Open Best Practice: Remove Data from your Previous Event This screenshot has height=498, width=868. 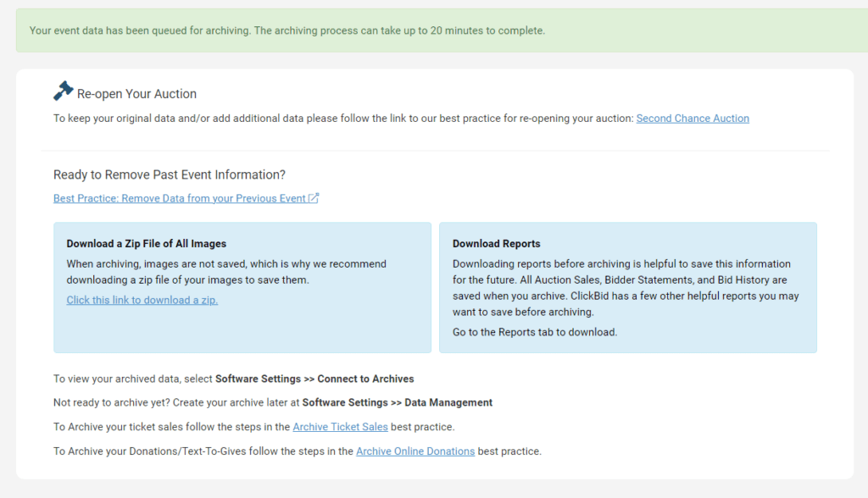(x=179, y=198)
